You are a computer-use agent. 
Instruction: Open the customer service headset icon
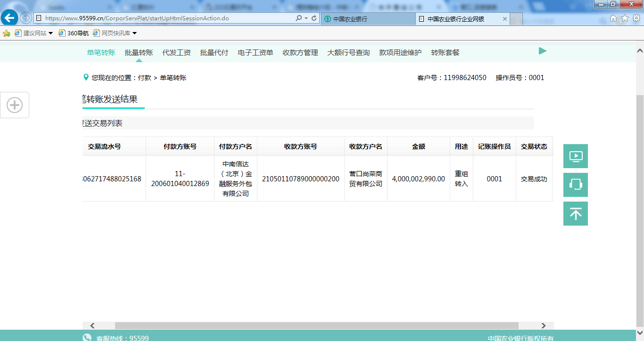pos(575,185)
